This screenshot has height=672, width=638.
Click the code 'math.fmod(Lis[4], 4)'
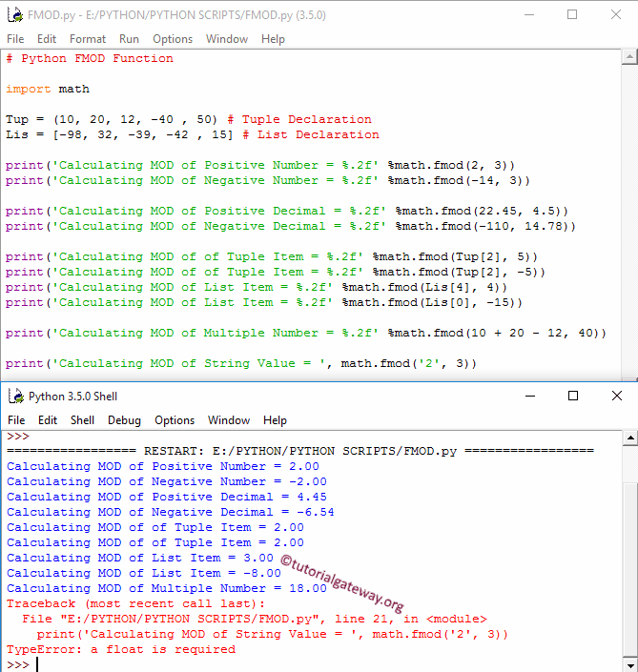[424, 287]
